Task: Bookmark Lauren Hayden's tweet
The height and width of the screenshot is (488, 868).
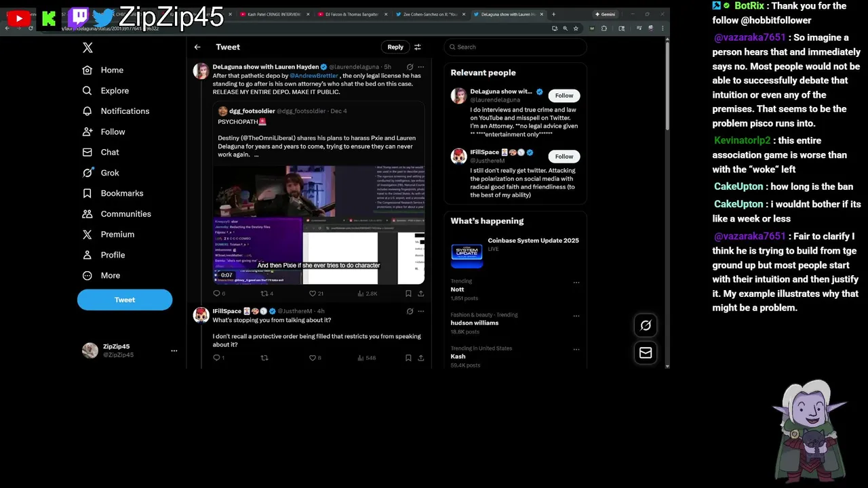Action: click(408, 293)
